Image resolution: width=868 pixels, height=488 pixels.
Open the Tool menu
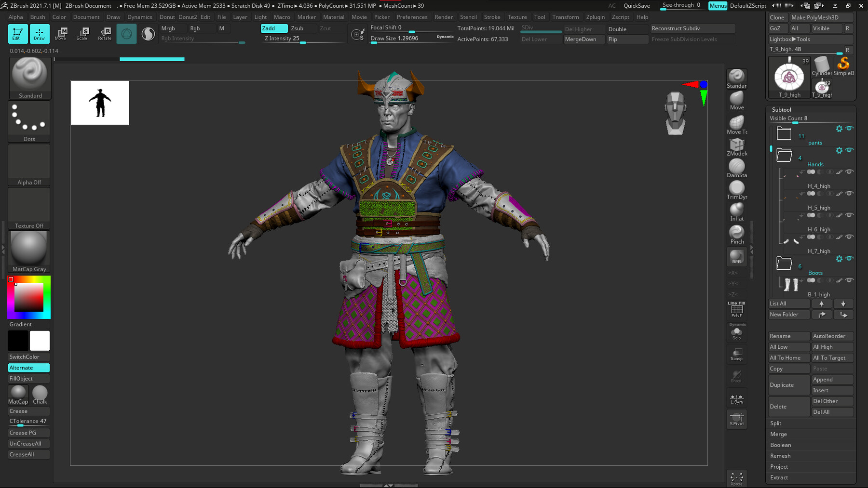[540, 17]
